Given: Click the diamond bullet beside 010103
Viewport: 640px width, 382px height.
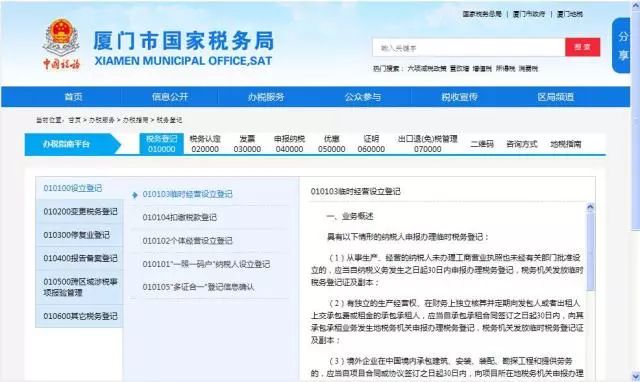Looking at the screenshot, I should (135, 195).
